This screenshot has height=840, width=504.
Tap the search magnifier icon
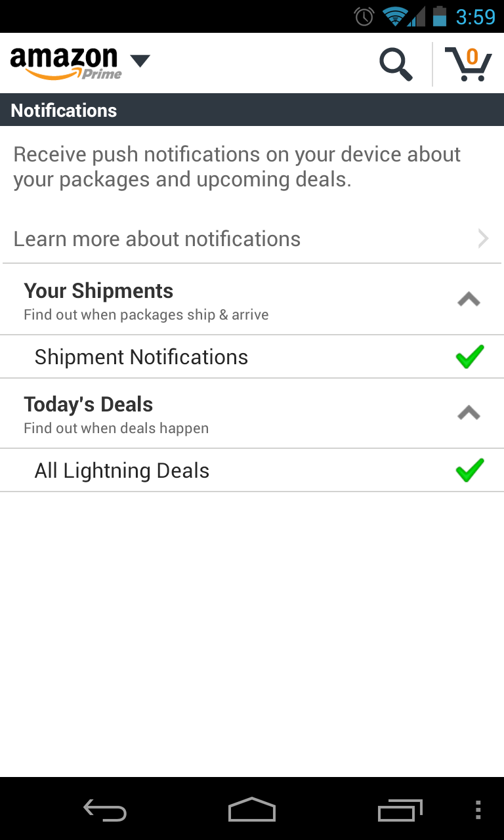point(396,64)
